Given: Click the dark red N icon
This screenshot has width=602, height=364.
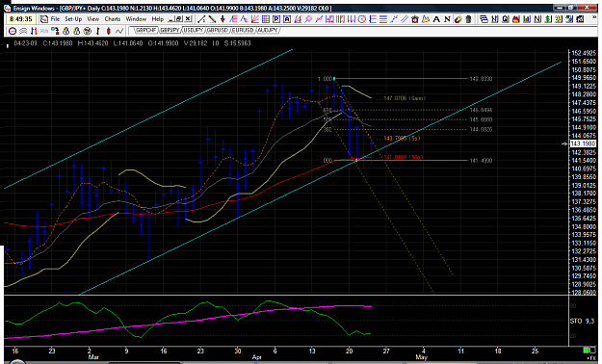Looking at the screenshot, I should click(x=537, y=19).
